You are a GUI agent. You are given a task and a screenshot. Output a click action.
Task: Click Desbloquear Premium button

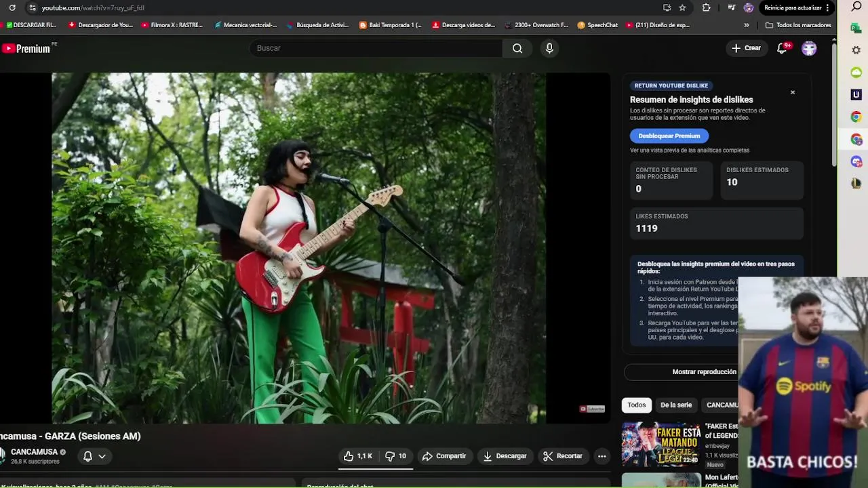pyautogui.click(x=669, y=136)
